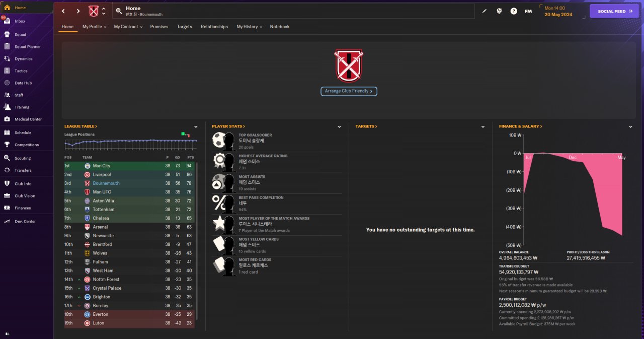Screen dimensions: 644x339
Task: Open Club Vision sidebar icon
Action: tap(7, 196)
